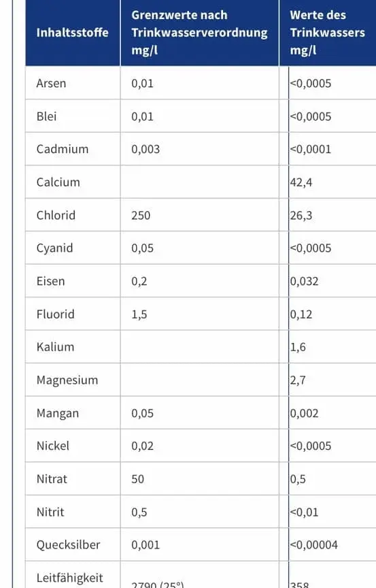This screenshot has width=376, height=588.
Task: Click the Inhaltsstoffe column header
Action: [x=72, y=32]
